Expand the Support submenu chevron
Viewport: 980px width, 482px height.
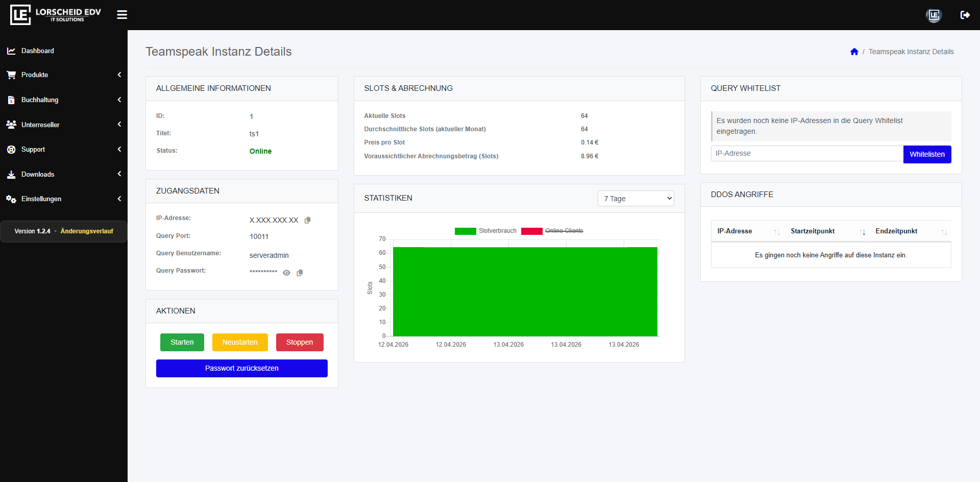pyautogui.click(x=119, y=149)
